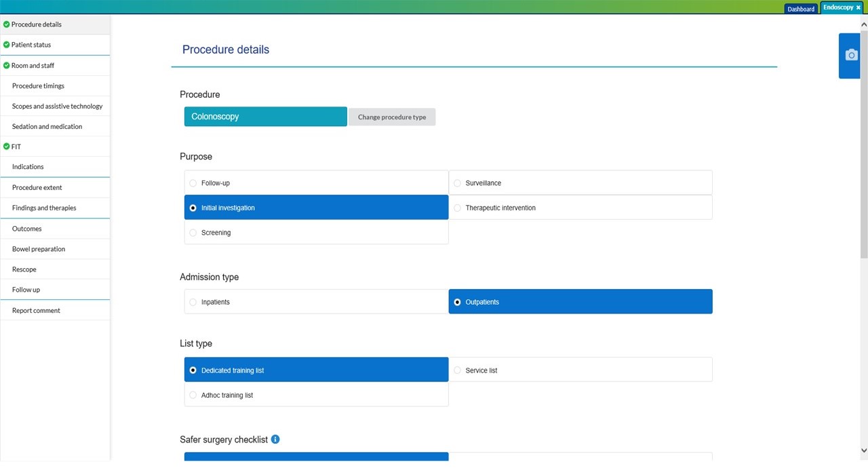868x473 pixels.
Task: Select the Initial investigation purpose
Action: pos(316,208)
